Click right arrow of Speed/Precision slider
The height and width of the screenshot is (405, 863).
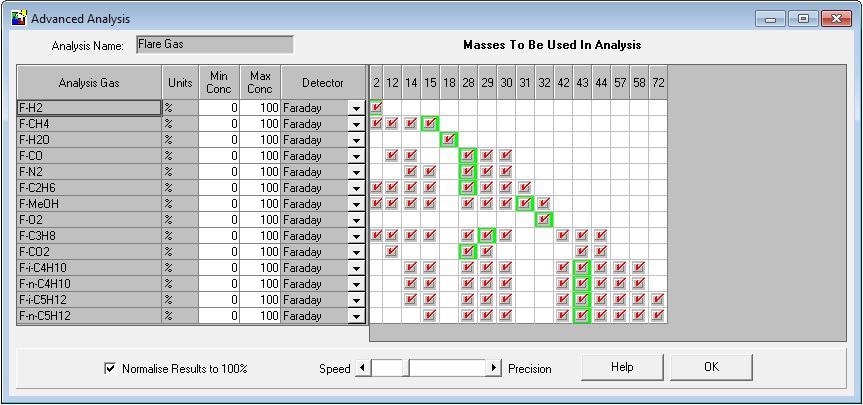click(x=494, y=368)
